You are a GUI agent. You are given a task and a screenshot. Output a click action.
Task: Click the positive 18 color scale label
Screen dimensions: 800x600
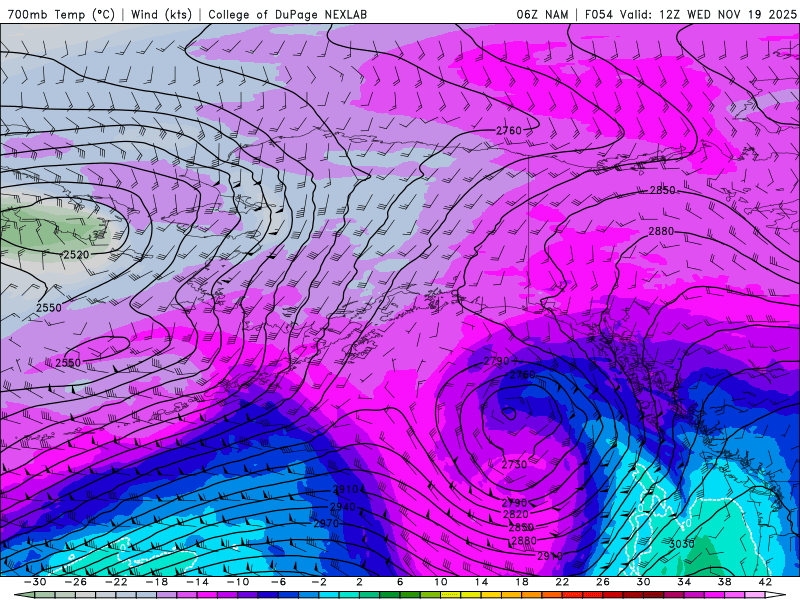[x=521, y=582]
